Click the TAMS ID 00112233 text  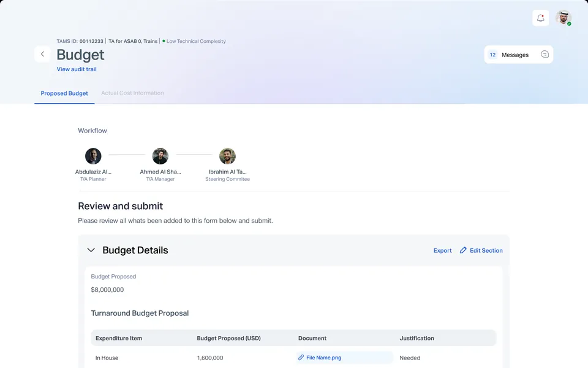point(80,41)
